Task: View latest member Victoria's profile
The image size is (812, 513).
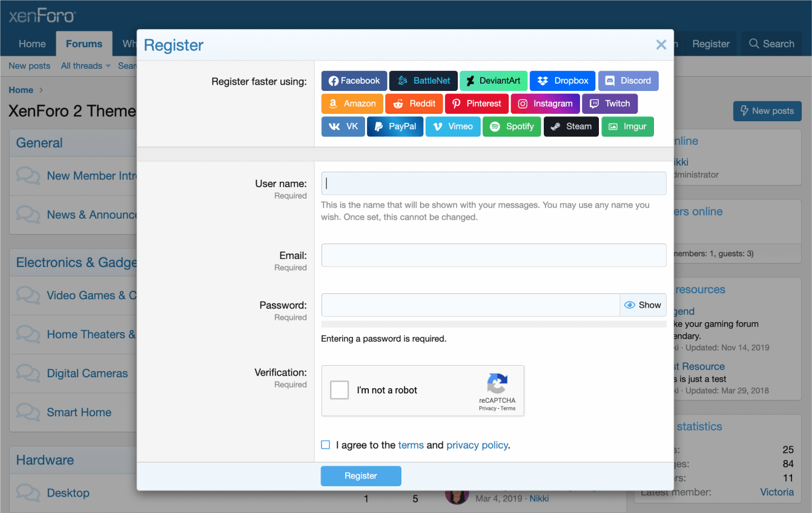Action: 777,492
